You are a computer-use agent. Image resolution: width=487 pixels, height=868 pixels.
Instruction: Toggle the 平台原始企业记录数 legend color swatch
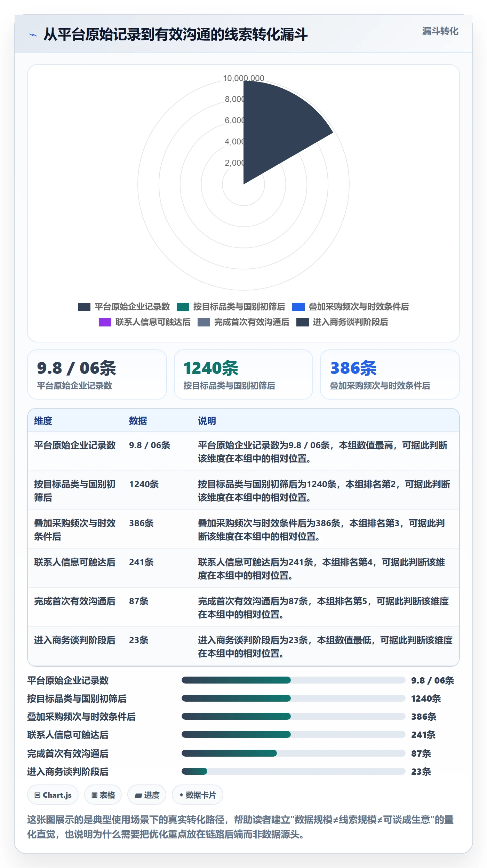click(84, 307)
